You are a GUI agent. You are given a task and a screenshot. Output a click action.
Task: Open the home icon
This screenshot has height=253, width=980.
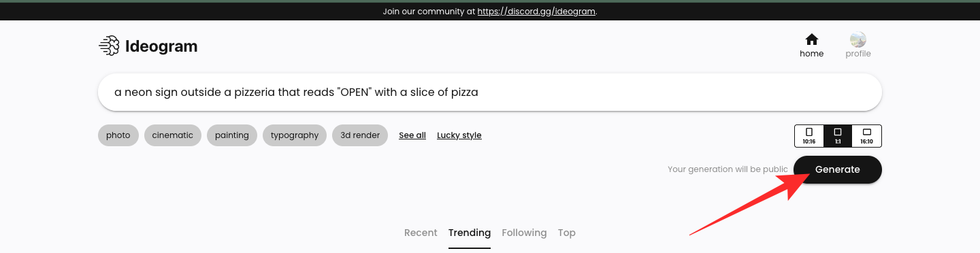pyautogui.click(x=811, y=39)
